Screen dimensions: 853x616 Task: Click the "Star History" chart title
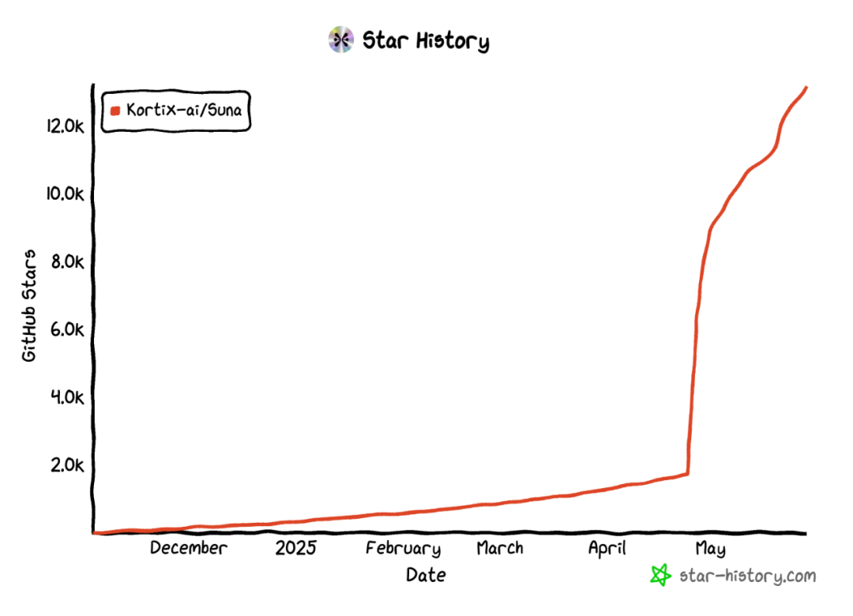426,41
